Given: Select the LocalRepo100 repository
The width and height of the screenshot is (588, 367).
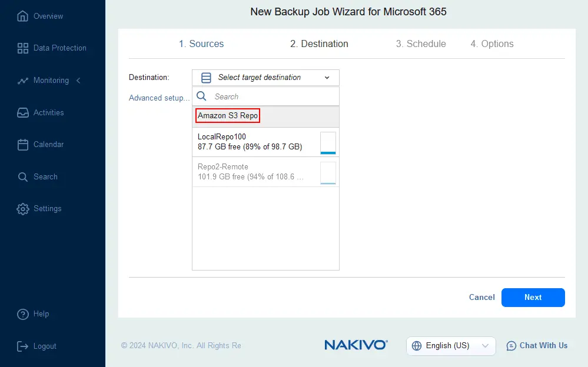Looking at the screenshot, I should (265, 142).
